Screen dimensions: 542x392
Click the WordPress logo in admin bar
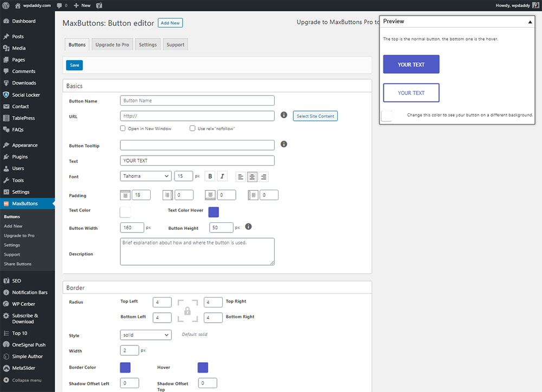pos(6,5)
